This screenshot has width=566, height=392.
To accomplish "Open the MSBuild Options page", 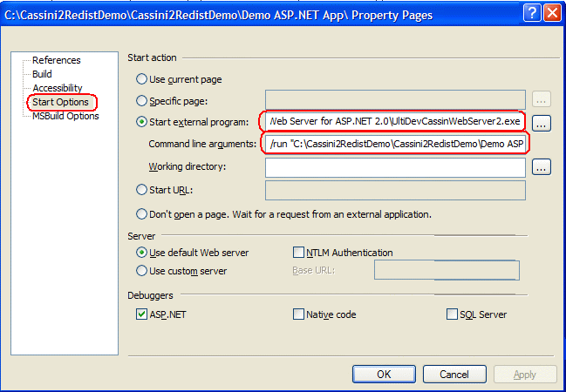I will (x=65, y=116).
